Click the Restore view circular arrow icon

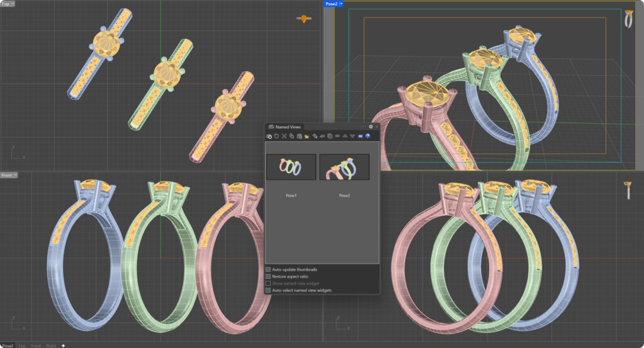(x=277, y=136)
